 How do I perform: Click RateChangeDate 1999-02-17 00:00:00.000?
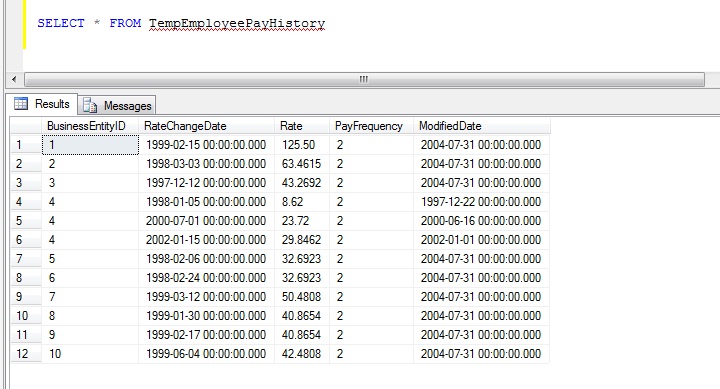tap(207, 335)
